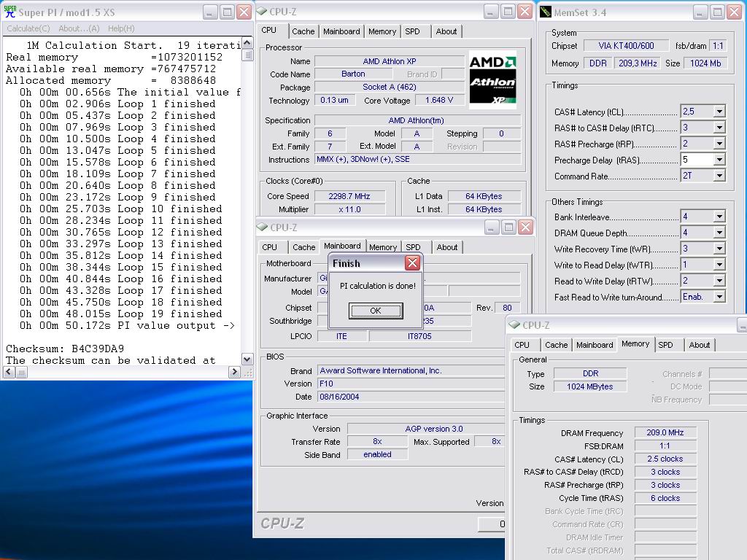Click the MemSet memory frequency 209,3 MHz field

pos(638,63)
